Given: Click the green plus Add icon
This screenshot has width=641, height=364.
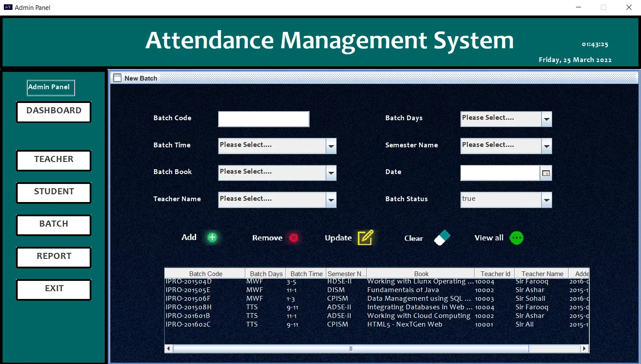Looking at the screenshot, I should point(212,237).
